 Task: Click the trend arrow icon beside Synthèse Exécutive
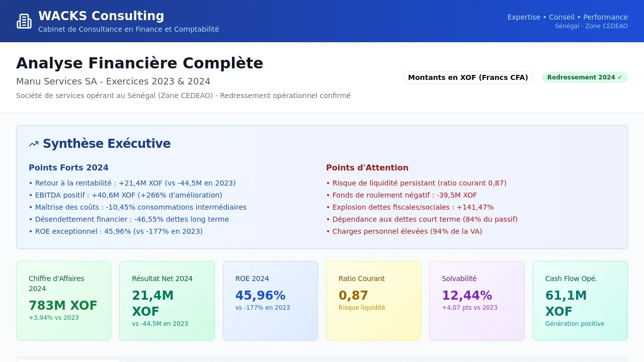(34, 144)
